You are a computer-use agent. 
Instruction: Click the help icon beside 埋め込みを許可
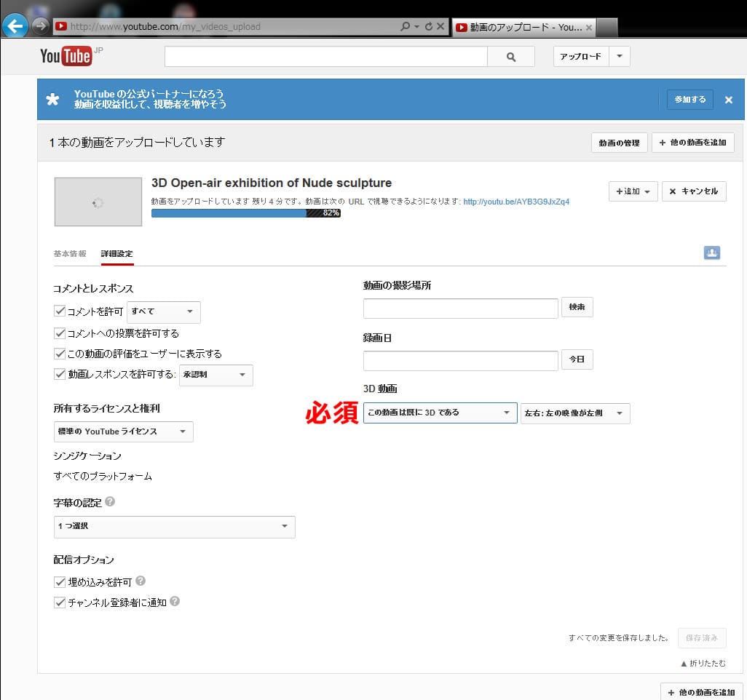pos(141,581)
